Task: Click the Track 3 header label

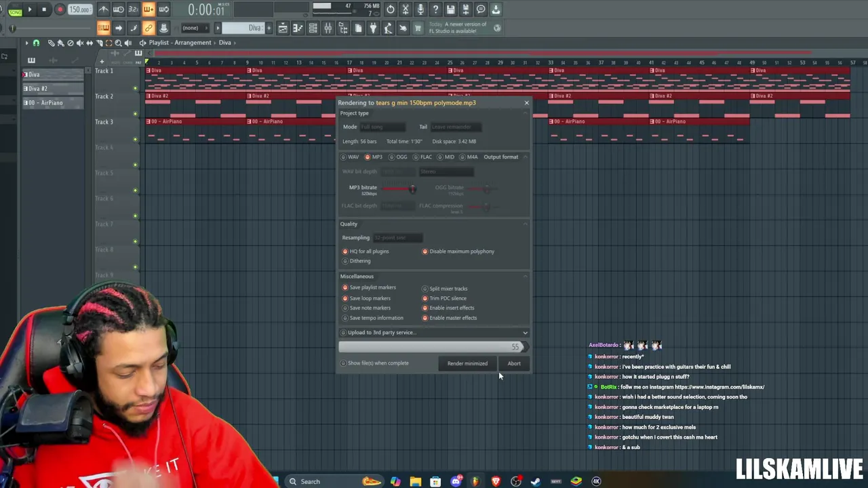Action: pyautogui.click(x=104, y=122)
